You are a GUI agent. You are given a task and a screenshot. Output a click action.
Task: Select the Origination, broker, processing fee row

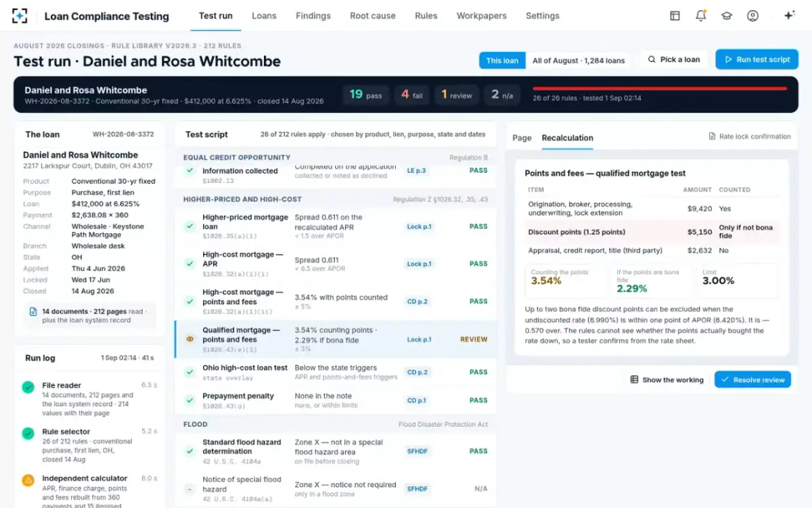652,209
